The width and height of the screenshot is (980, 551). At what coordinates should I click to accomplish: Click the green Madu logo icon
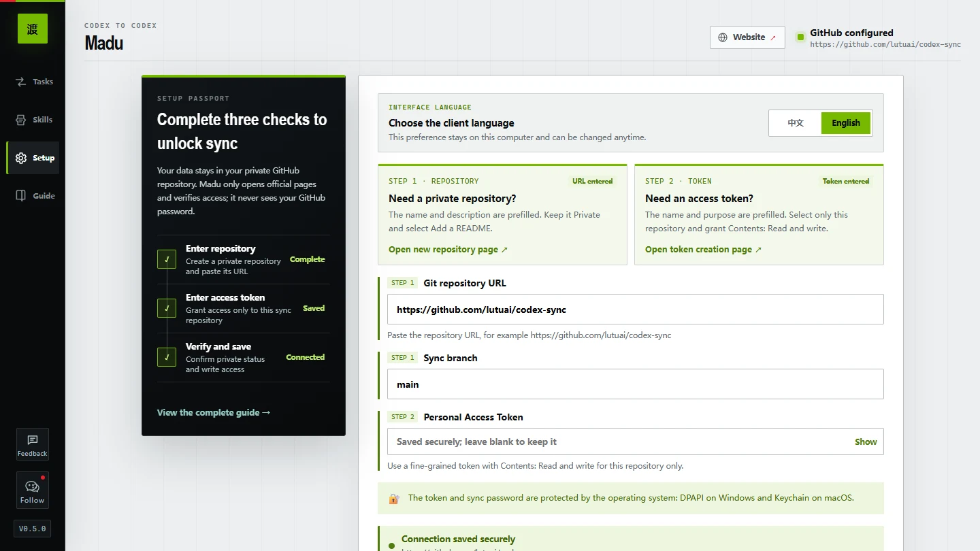tap(33, 29)
